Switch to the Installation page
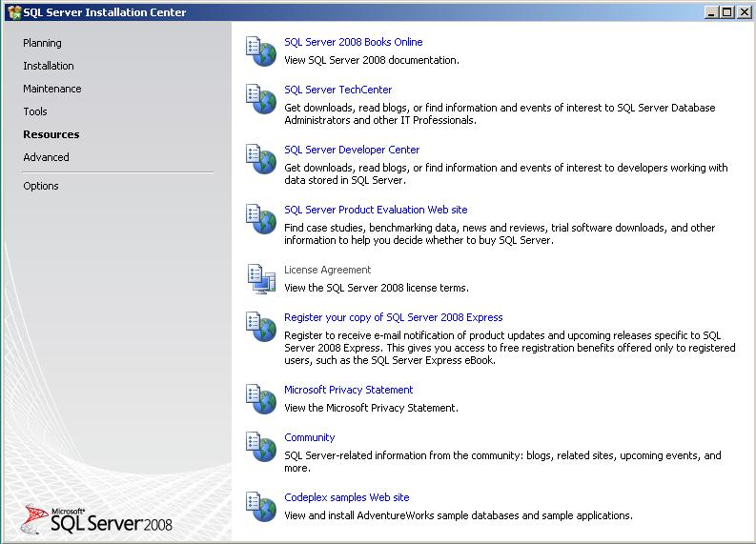756x544 pixels. (49, 66)
